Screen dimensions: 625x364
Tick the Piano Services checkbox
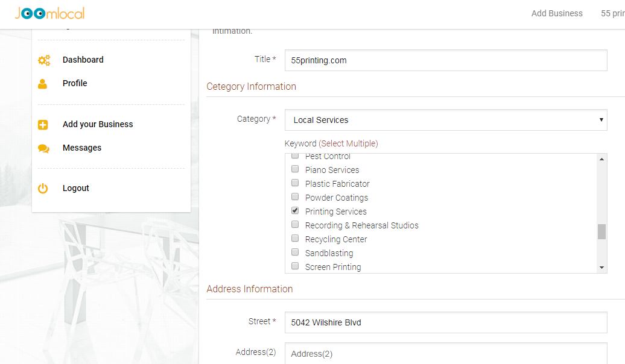(x=295, y=169)
